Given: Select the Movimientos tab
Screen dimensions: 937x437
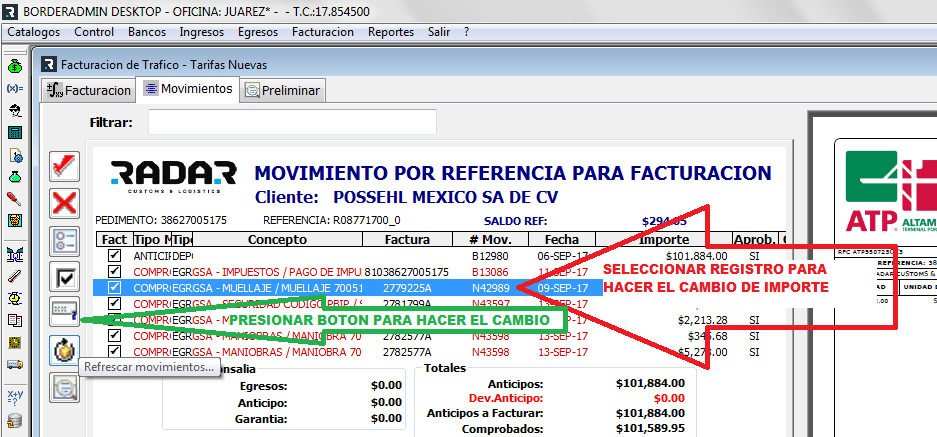Looking at the screenshot, I should tap(188, 88).
